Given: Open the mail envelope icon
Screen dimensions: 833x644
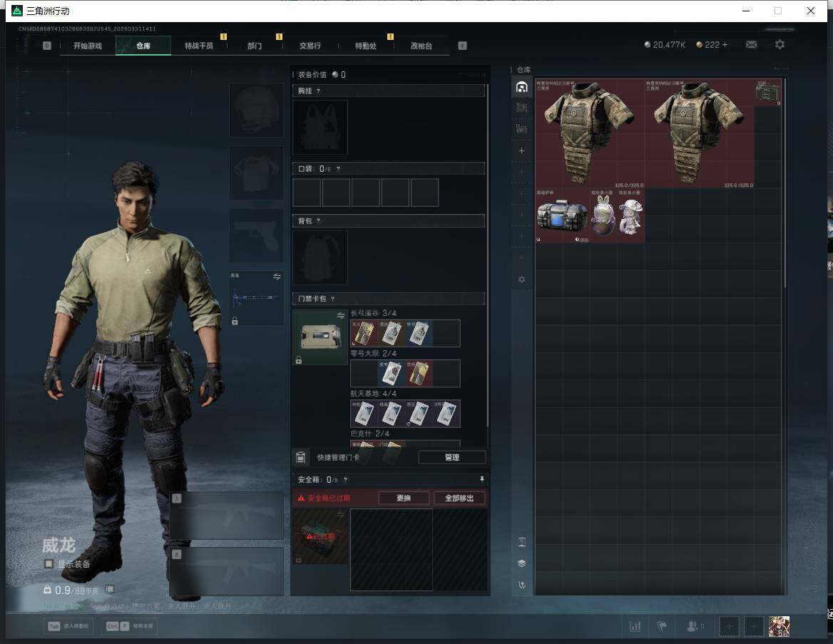Looking at the screenshot, I should pos(751,45).
